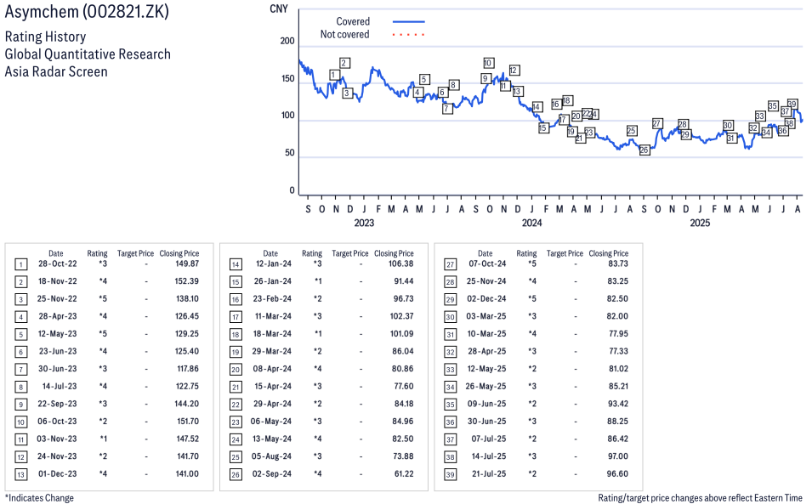Click the Rating History heading
The width and height of the screenshot is (812, 504).
coord(45,37)
